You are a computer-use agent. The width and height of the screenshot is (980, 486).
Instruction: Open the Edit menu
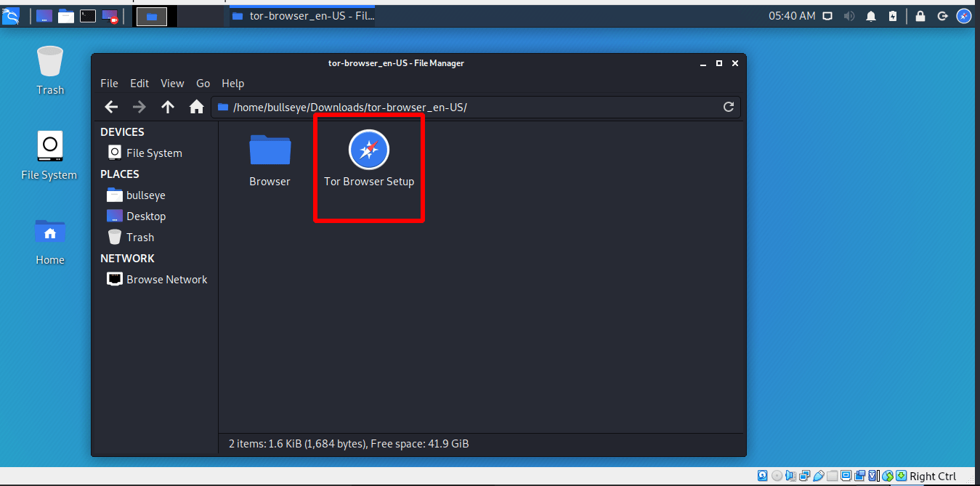point(139,84)
